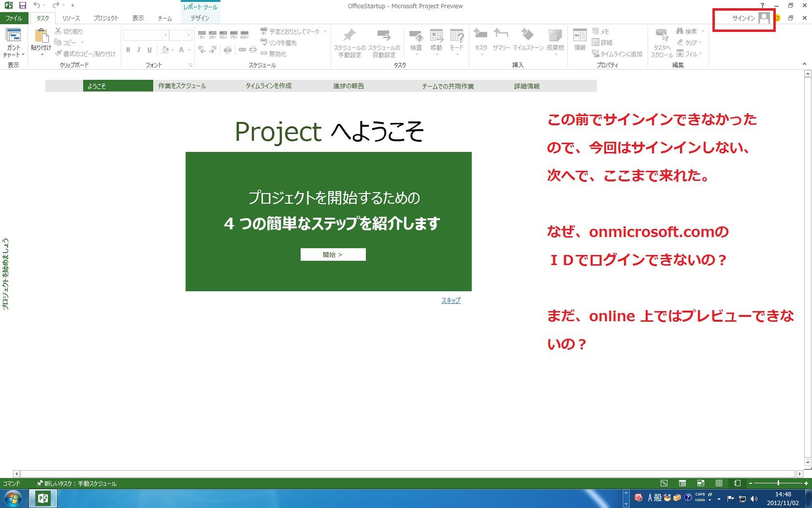Screen dimensions: 812x508
Task: Click Manually Schedule (スケジュールの手動設定) pin
Action: (x=349, y=43)
